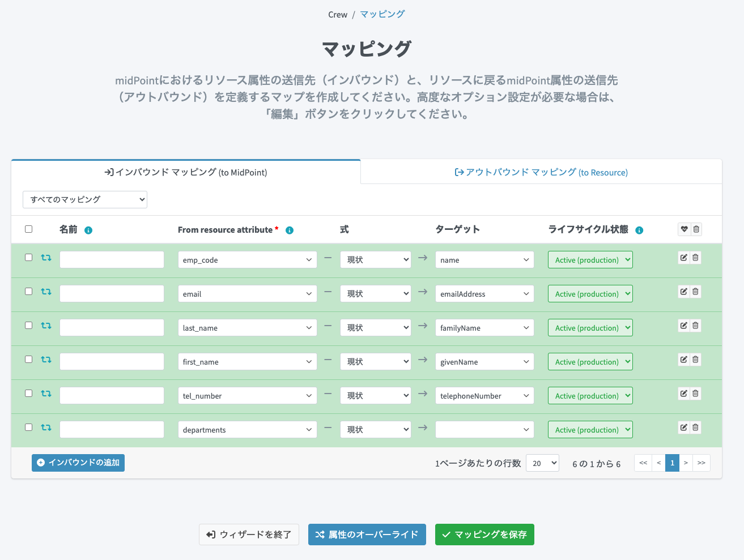This screenshot has width=744, height=560.
Task: Focus the name field in emp_code row
Action: click(x=112, y=260)
